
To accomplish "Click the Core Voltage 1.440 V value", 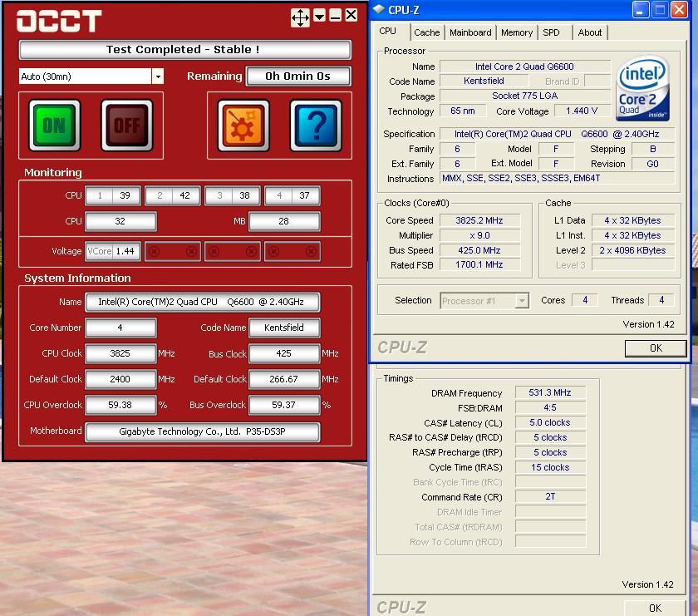I will pos(582,111).
